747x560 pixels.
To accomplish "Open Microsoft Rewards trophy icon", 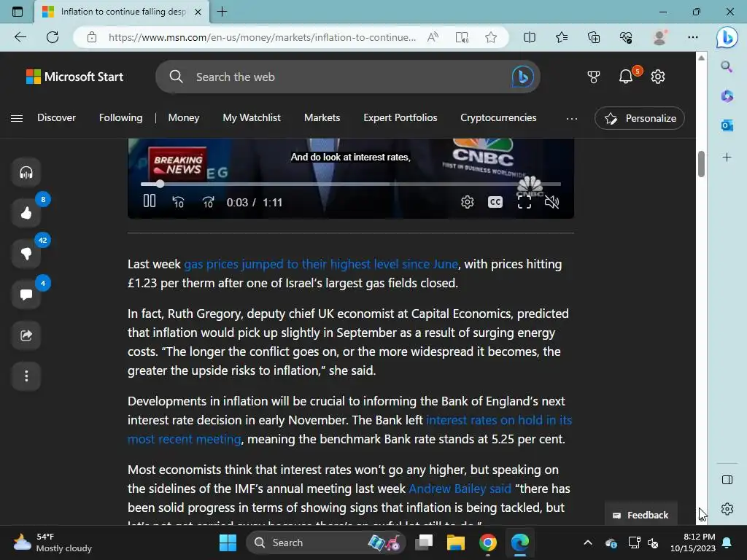I will pyautogui.click(x=594, y=77).
